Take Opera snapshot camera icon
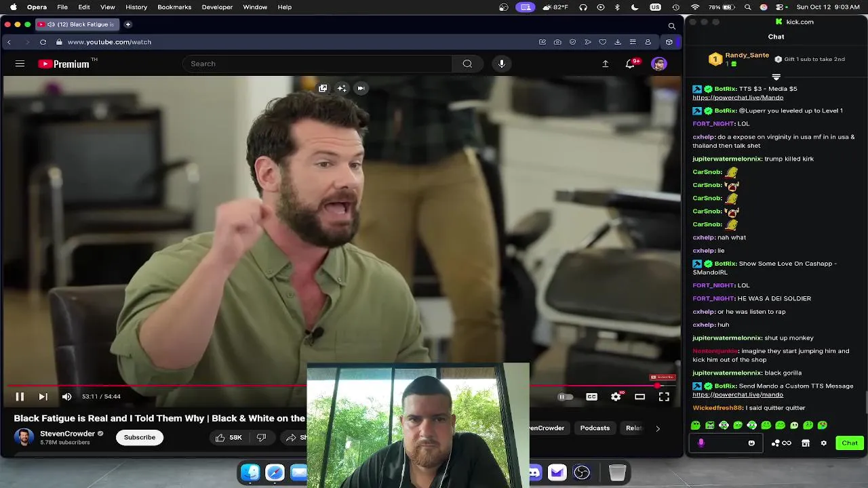868x488 pixels. [x=557, y=42]
